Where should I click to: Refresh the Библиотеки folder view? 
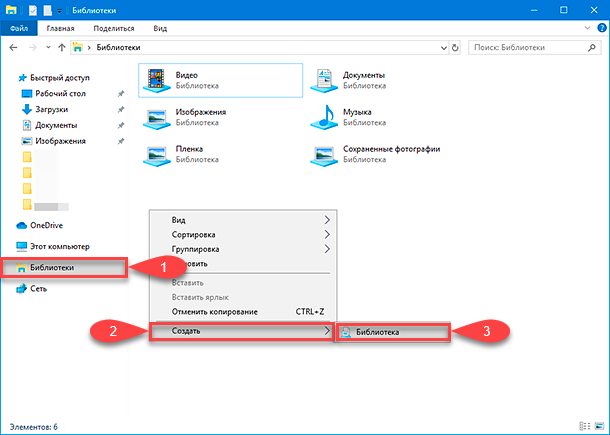[455, 48]
